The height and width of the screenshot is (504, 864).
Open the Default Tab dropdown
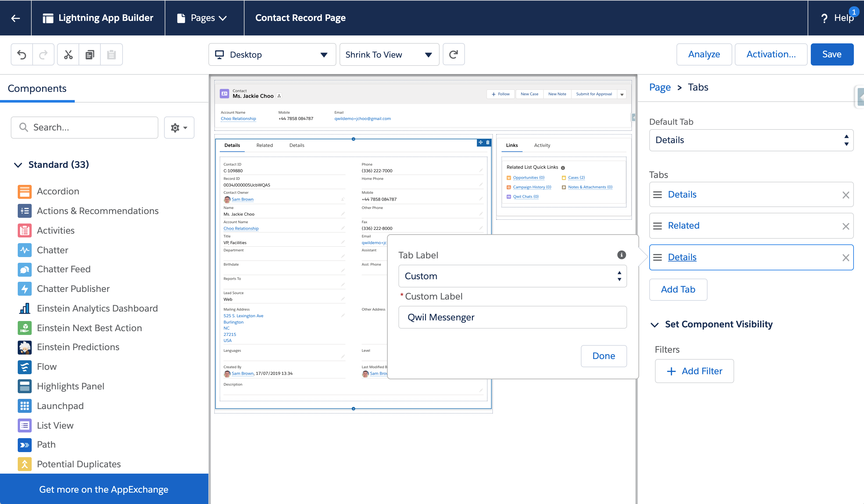coord(751,140)
